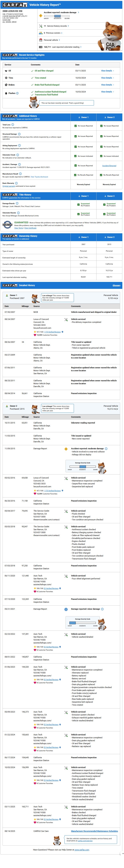Open View Details chevron in the Tires row

[114, 78]
